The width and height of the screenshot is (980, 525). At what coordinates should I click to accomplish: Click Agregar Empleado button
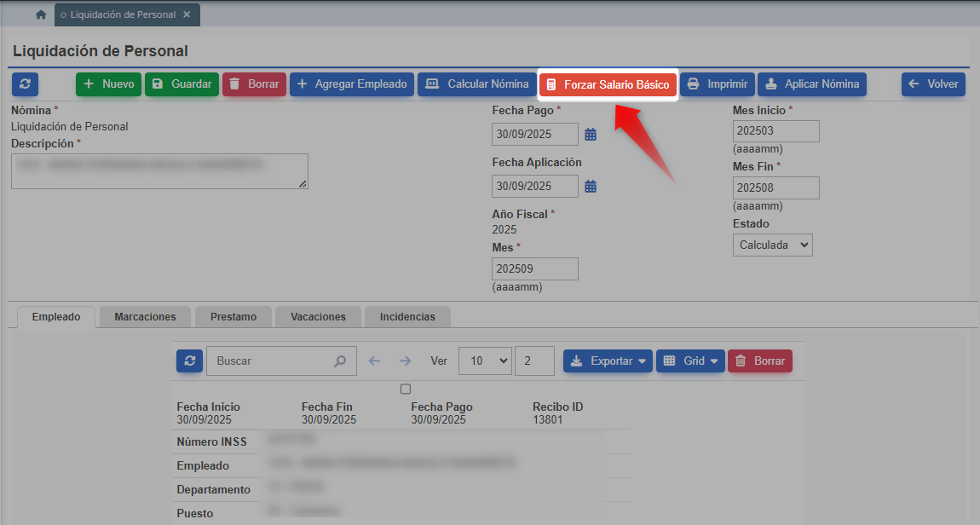[x=352, y=84]
